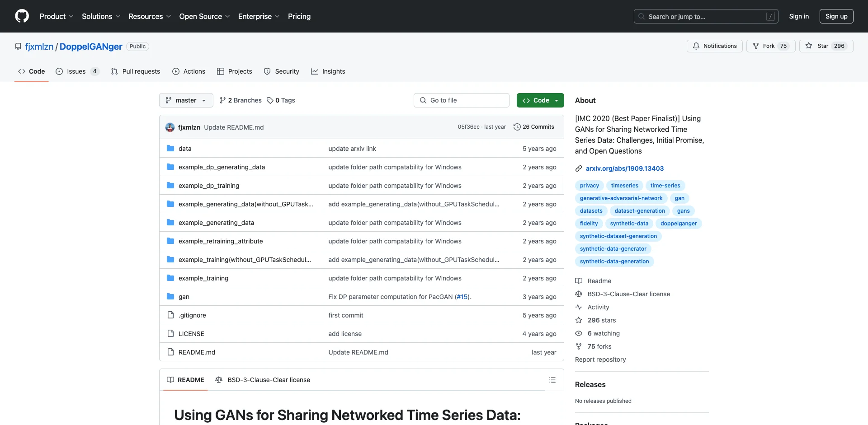
Task: Open README outline list icon
Action: tap(552, 380)
